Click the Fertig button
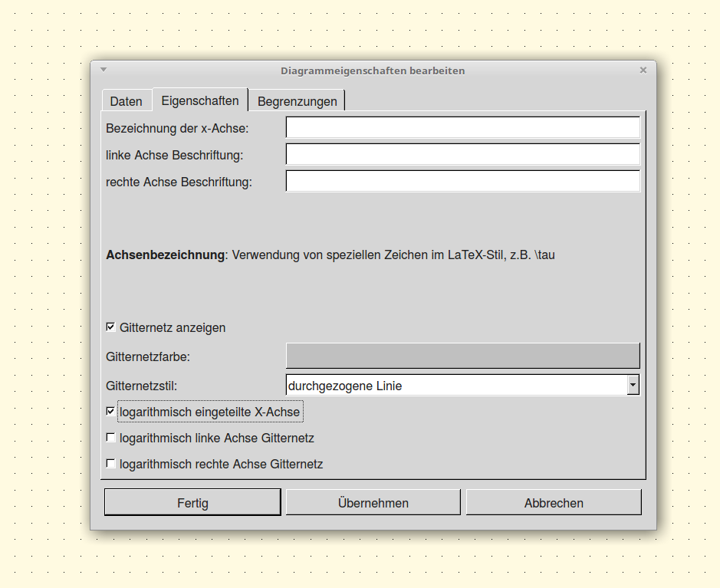The image size is (720, 588). pyautogui.click(x=192, y=503)
